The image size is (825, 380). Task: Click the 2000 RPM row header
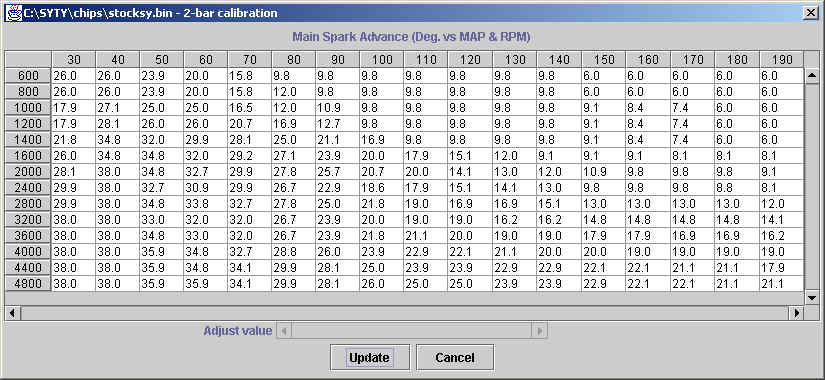coord(28,172)
